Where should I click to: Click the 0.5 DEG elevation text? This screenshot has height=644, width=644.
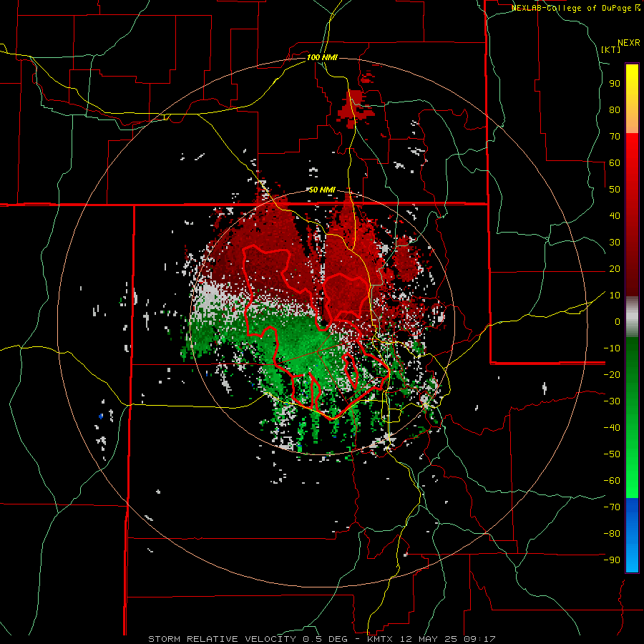coord(326,639)
